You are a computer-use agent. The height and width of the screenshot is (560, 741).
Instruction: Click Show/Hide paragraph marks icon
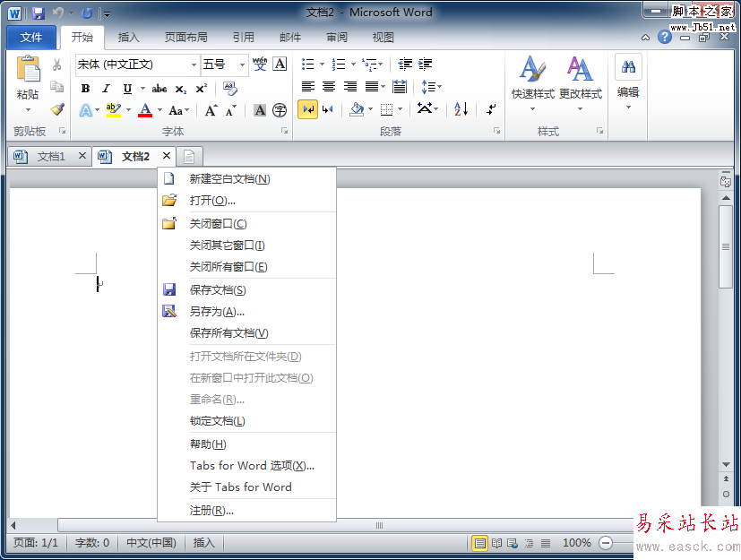(491, 109)
